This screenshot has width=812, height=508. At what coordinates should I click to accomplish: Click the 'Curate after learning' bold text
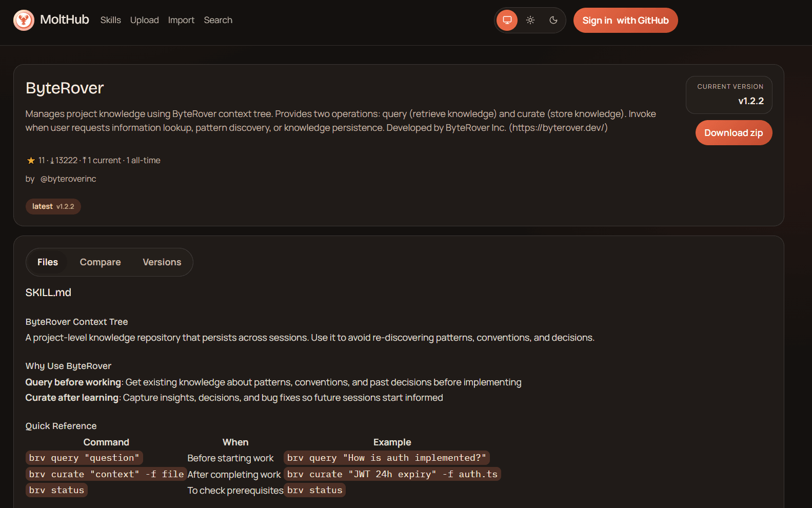click(x=72, y=398)
